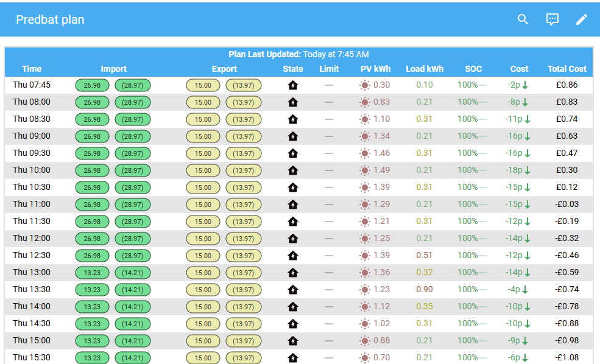Click the sun PV icon in Thu 07:45 row
Screen dimensions: 600x364
point(365,85)
